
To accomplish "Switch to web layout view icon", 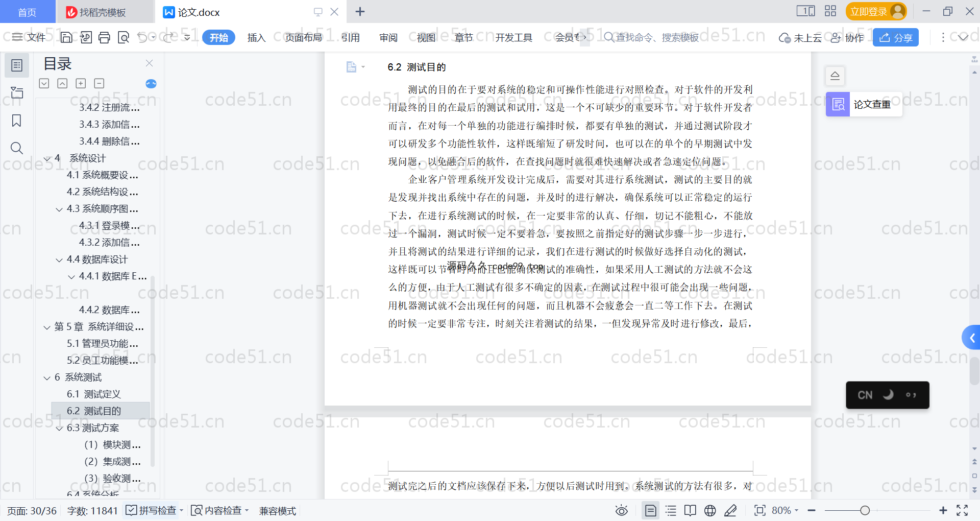I will click(710, 510).
